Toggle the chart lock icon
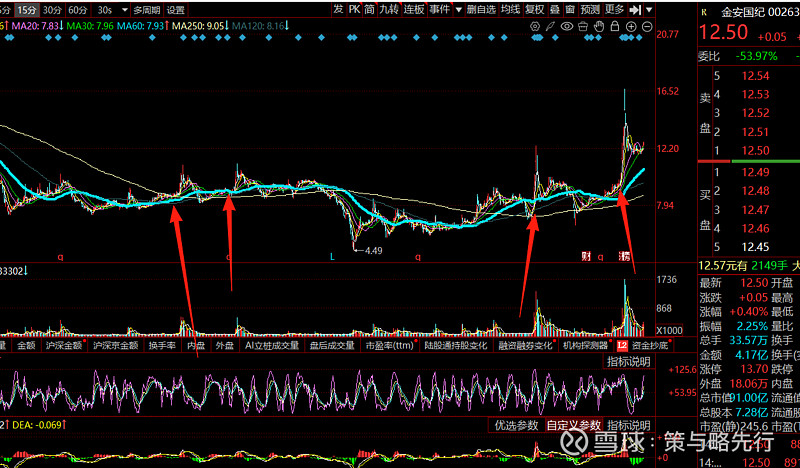 tap(615, 27)
